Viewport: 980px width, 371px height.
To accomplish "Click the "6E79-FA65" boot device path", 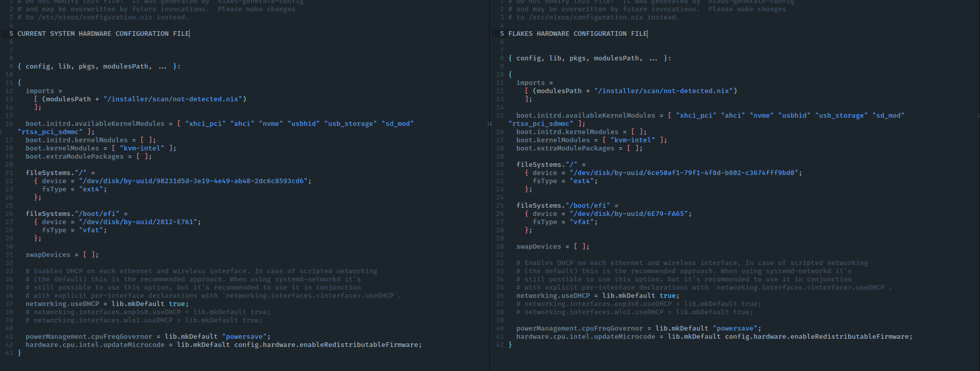I will tap(630, 214).
